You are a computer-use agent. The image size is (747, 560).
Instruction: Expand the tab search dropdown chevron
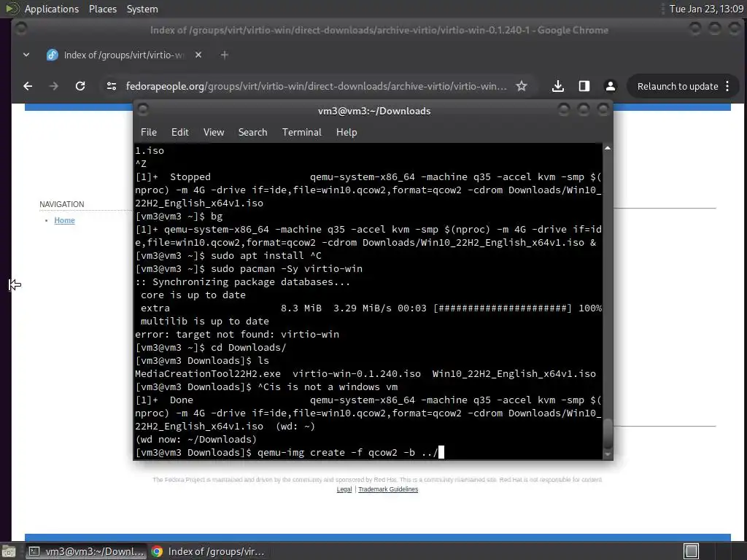point(26,55)
